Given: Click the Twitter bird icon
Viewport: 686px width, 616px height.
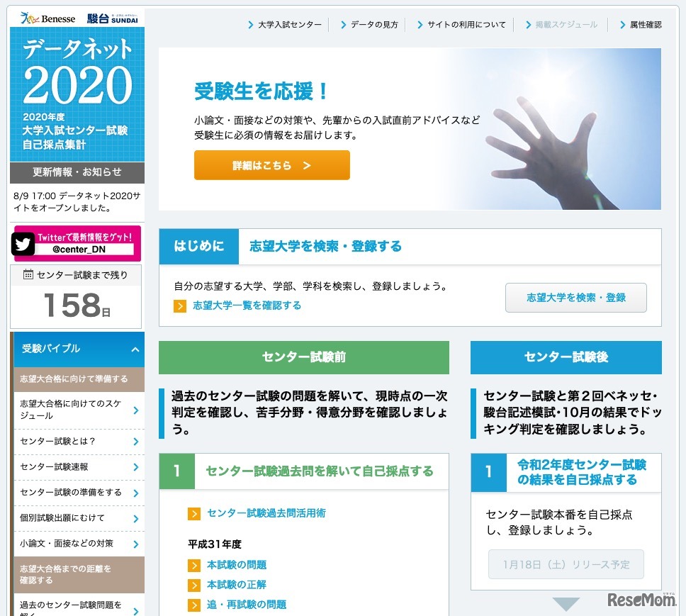Looking at the screenshot, I should pyautogui.click(x=24, y=244).
